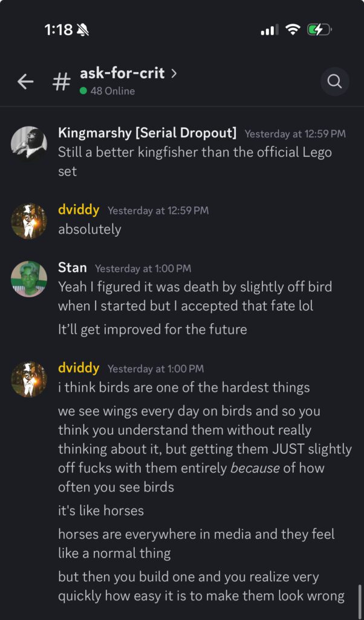The image size is (364, 620).
Task: Tap the back arrow icon
Action: 25,82
